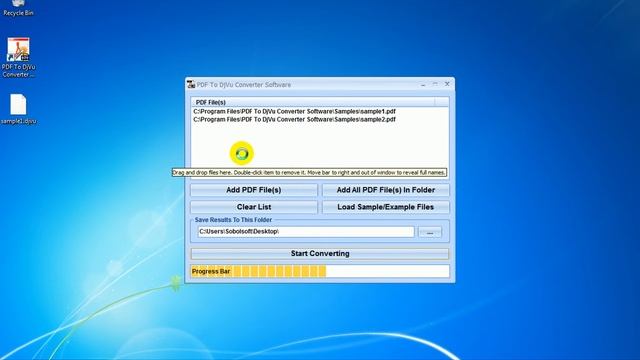
Task: Click the window title PDF To DjVu Converter Software
Action: click(244, 85)
